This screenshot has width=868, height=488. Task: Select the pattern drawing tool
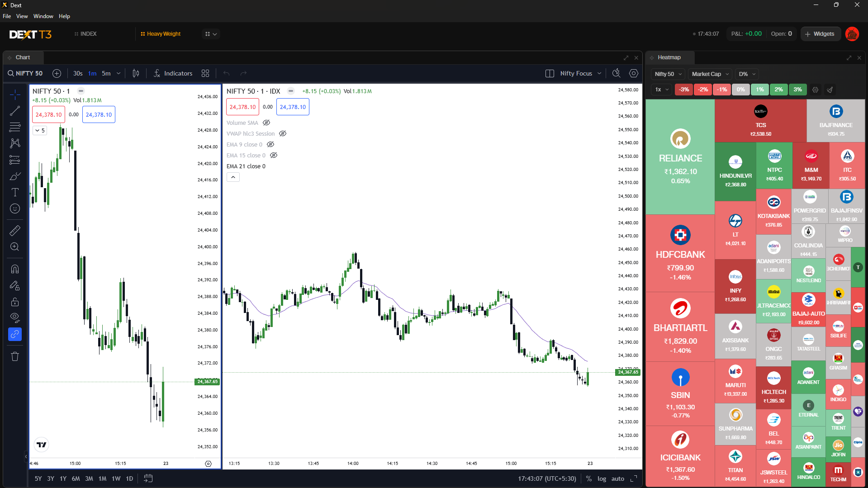tap(15, 143)
